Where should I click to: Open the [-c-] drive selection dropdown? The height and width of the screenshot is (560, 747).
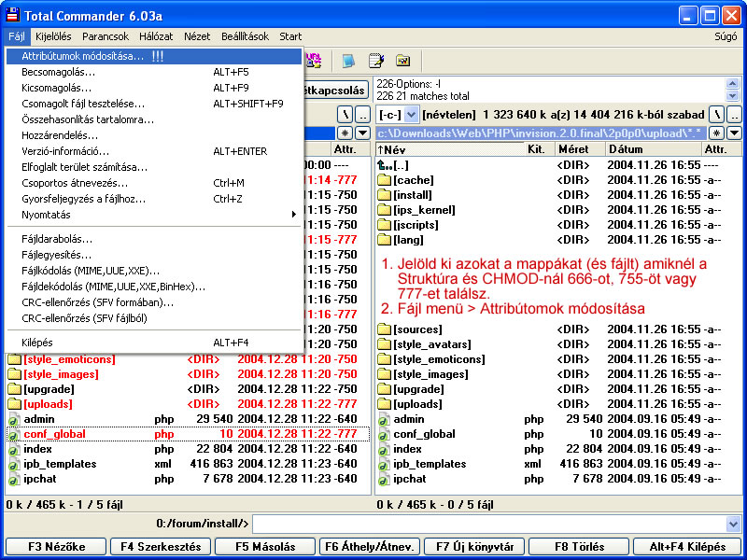coord(412,114)
